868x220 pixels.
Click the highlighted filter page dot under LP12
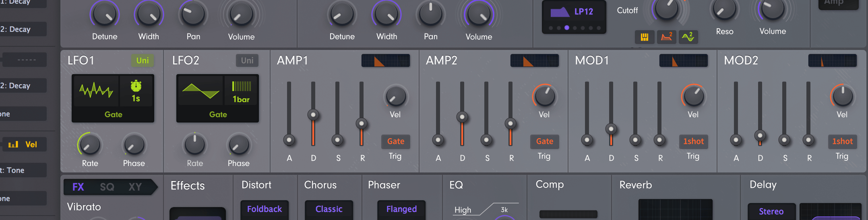click(x=566, y=28)
